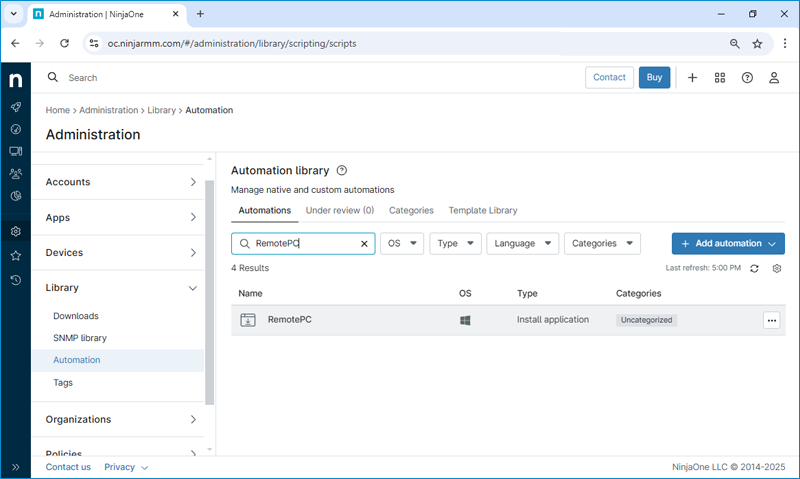This screenshot has width=800, height=479.
Task: Switch to the Template Library tab
Action: pyautogui.click(x=482, y=210)
